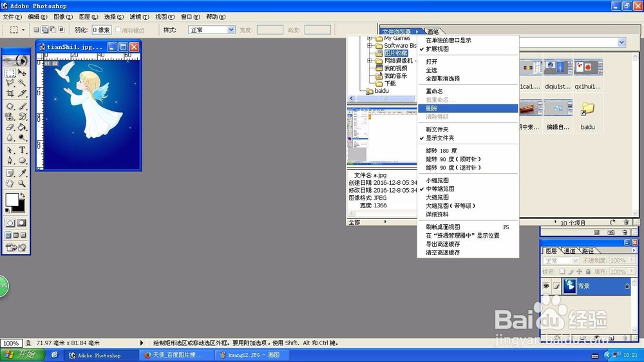Choose 'Intersect with selection' mode option
Image resolution: width=644 pixels, height=362 pixels.
click(62, 30)
